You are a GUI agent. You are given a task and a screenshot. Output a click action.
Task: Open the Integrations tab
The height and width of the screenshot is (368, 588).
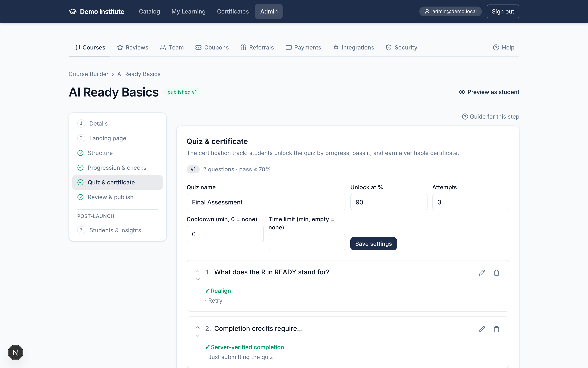tap(354, 47)
